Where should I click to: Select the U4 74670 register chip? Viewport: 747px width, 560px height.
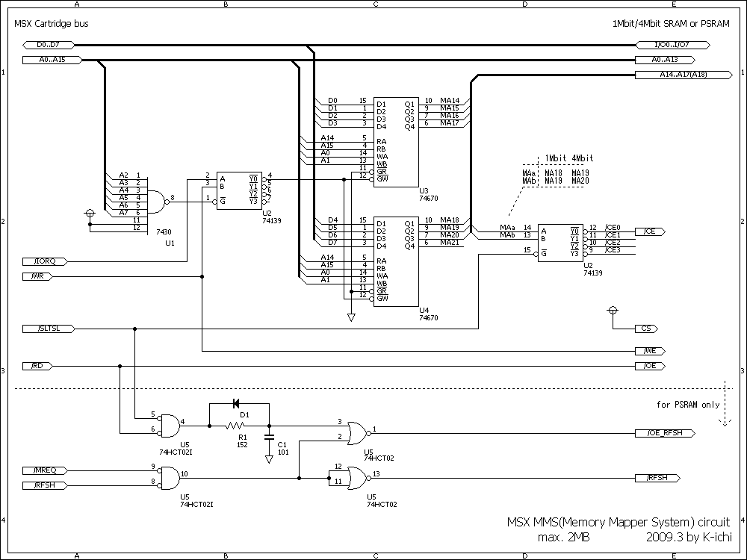coord(396,261)
